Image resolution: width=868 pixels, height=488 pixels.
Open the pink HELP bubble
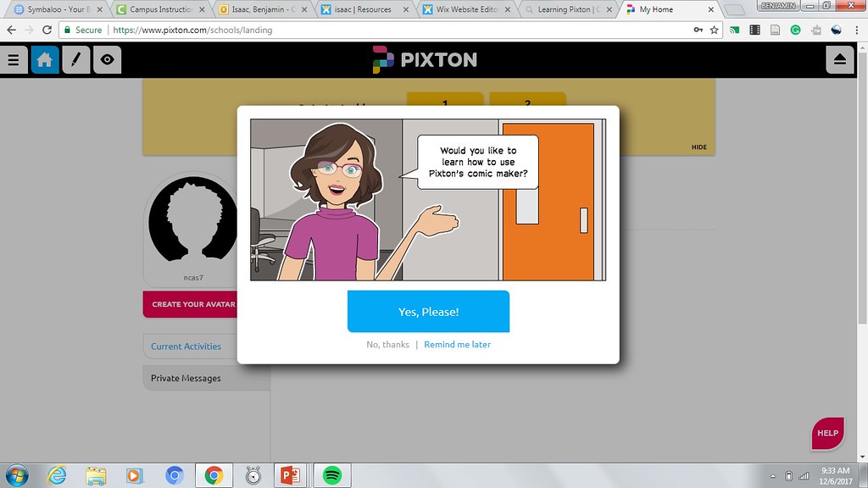[x=826, y=433]
